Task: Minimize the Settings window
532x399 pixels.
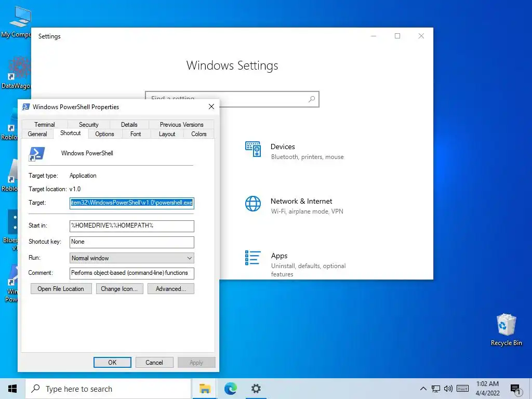Action: tap(374, 36)
